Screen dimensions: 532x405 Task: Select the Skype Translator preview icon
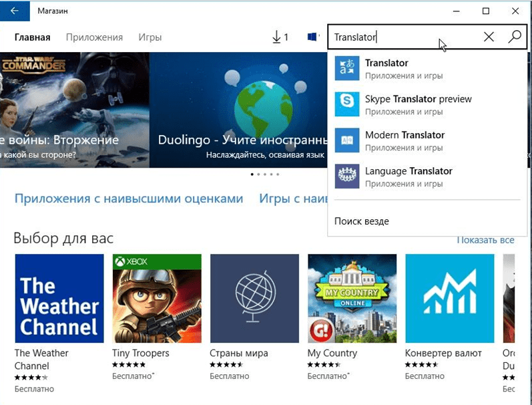pos(347,105)
